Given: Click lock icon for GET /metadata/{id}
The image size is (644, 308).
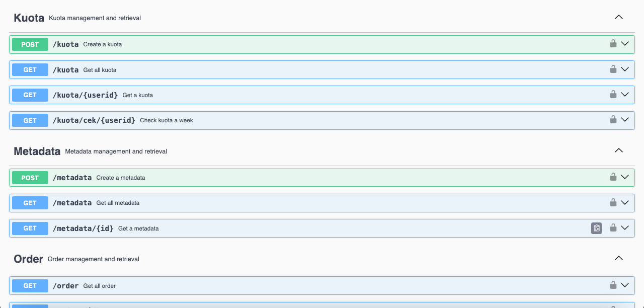Looking at the screenshot, I should [613, 228].
